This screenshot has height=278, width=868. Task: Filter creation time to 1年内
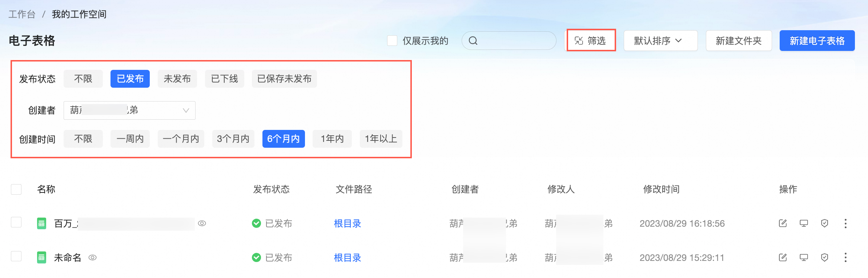coord(332,139)
